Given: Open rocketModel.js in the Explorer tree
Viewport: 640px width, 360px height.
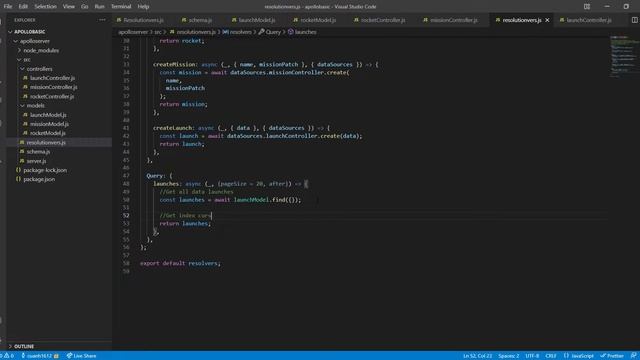Looking at the screenshot, I should tap(48, 133).
